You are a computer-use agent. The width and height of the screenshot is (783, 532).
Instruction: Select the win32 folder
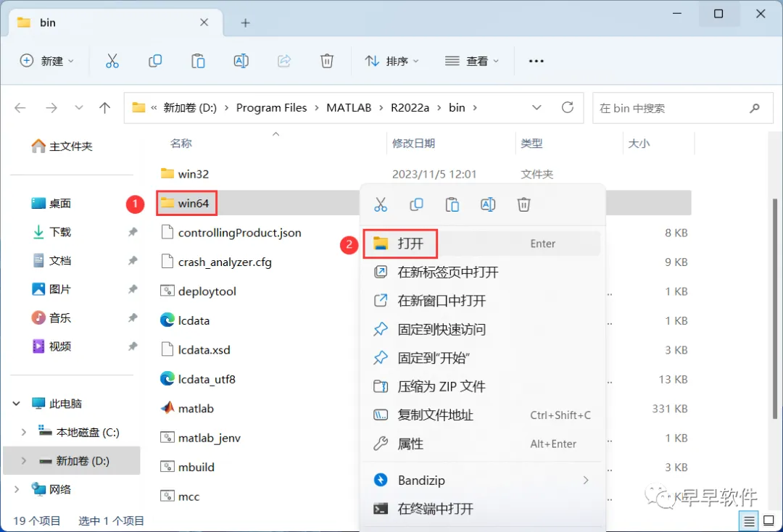pyautogui.click(x=184, y=174)
